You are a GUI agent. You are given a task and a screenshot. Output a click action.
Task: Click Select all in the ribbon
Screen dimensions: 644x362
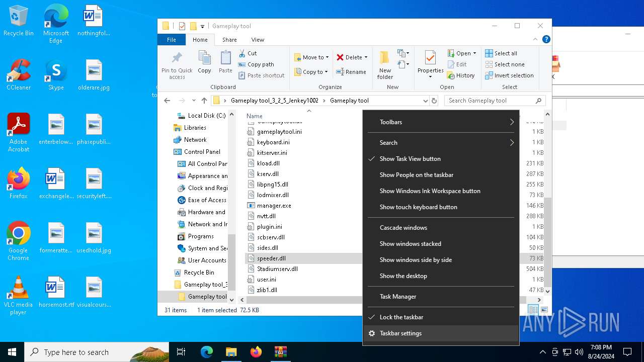pos(501,53)
